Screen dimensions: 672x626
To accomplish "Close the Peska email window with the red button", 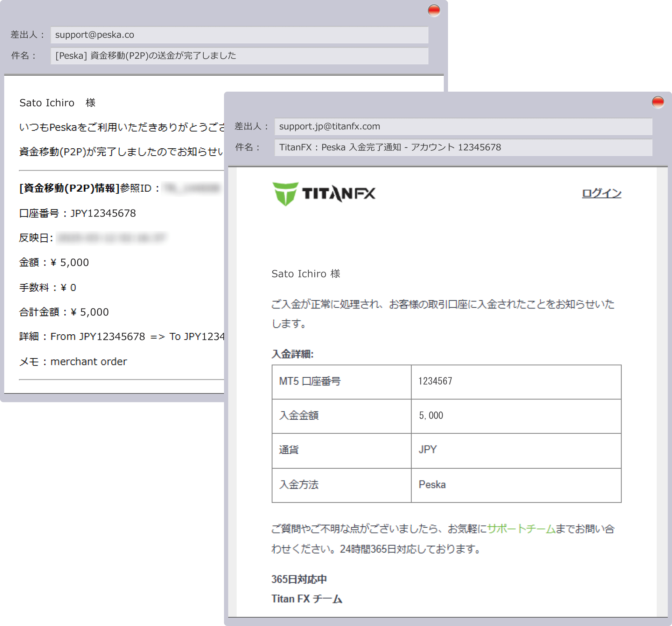I will (x=434, y=10).
